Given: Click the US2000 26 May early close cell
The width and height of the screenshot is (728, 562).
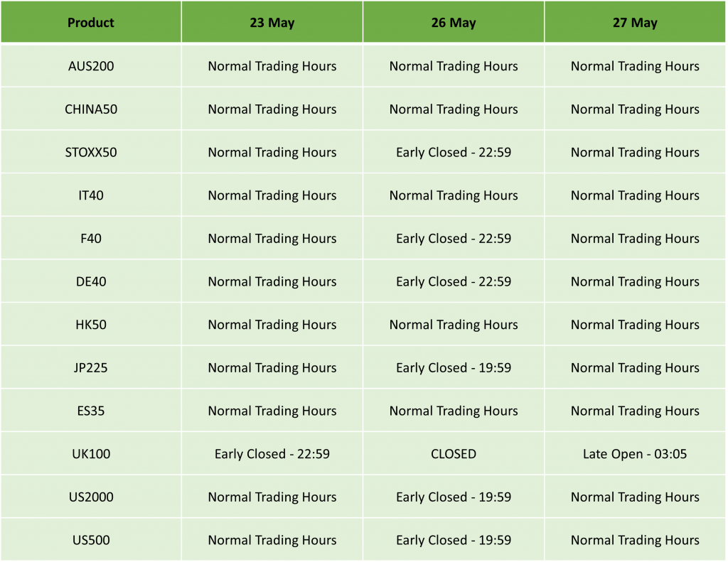Looking at the screenshot, I should [x=454, y=497].
